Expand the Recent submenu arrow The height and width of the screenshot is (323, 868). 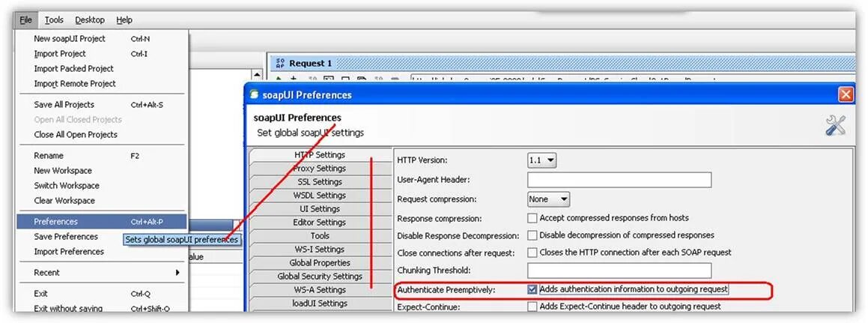177,273
